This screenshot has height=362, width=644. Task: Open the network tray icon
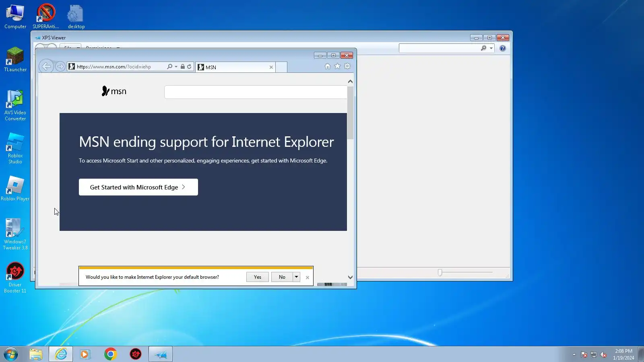[x=594, y=354]
